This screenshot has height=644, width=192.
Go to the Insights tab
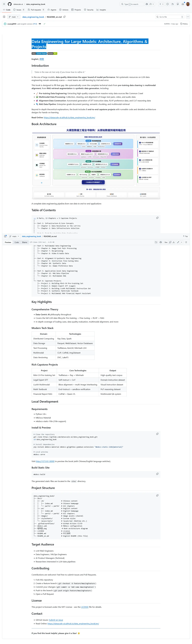[x=101, y=10]
